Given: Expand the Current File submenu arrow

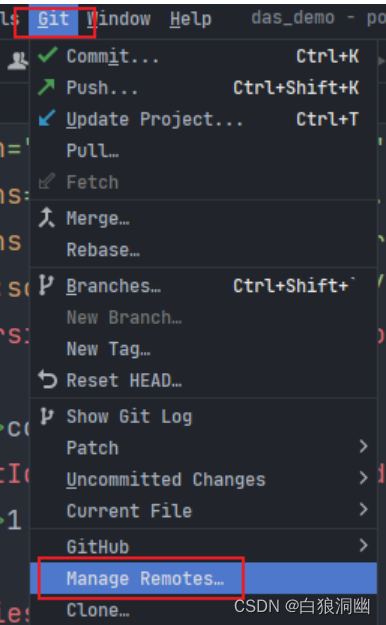Looking at the screenshot, I should [363, 509].
